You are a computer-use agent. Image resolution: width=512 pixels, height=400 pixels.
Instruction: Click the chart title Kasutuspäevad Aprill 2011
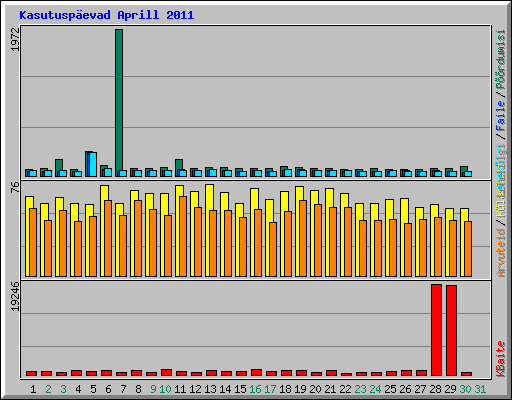tap(107, 15)
